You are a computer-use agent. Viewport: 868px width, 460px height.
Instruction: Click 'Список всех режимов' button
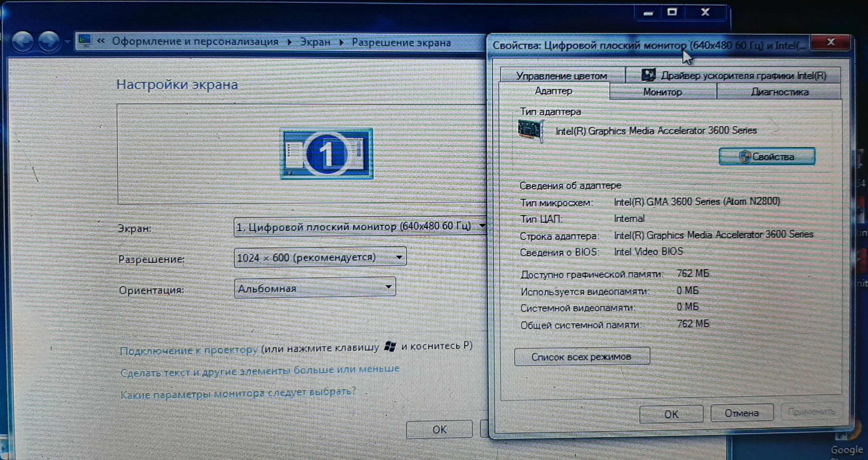582,356
